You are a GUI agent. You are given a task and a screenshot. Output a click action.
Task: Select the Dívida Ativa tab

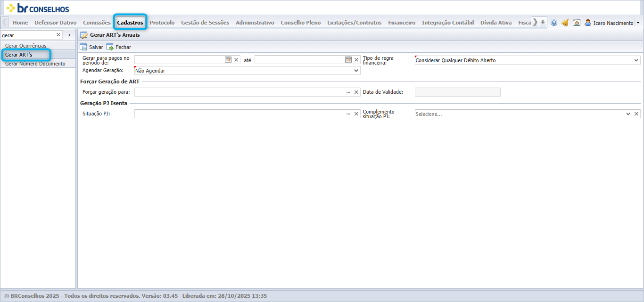click(x=496, y=23)
